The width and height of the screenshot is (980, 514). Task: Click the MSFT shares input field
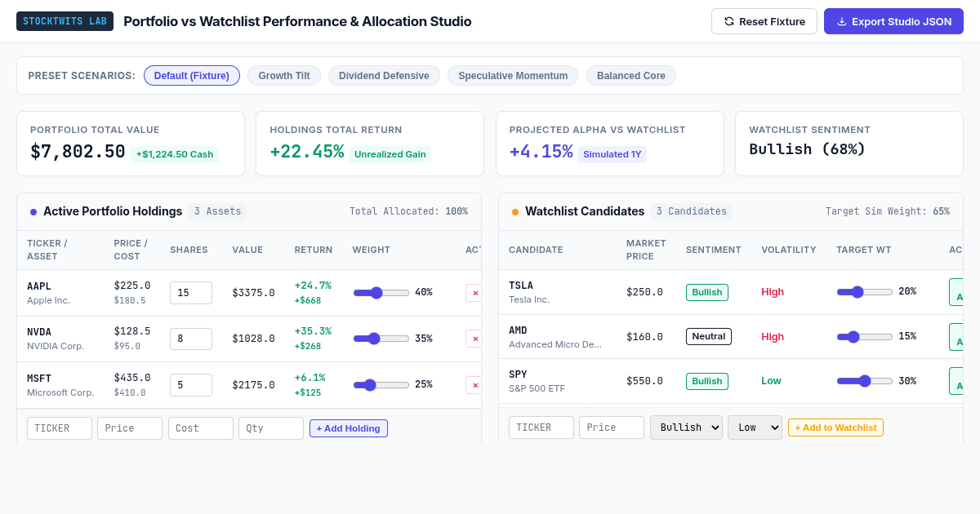191,385
